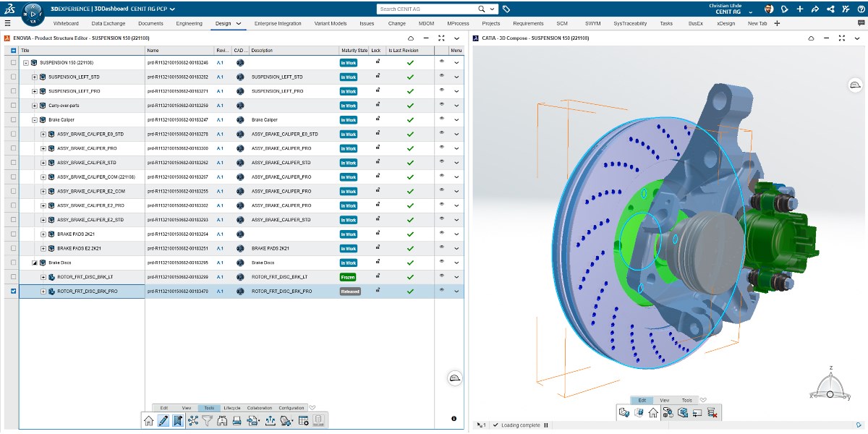Tick checkbox for Carry-over-parts row
This screenshot has width=868, height=434.
coord(14,106)
